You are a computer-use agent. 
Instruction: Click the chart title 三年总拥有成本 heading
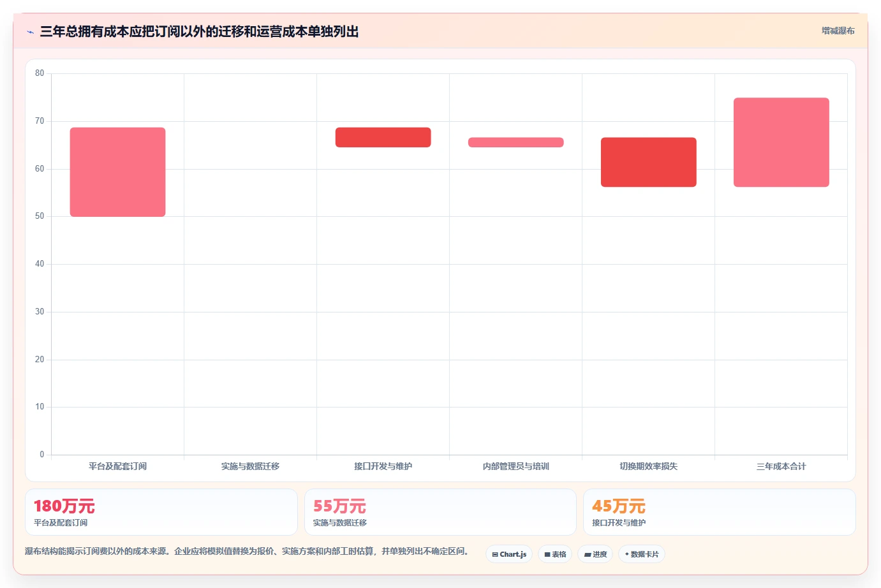click(199, 31)
